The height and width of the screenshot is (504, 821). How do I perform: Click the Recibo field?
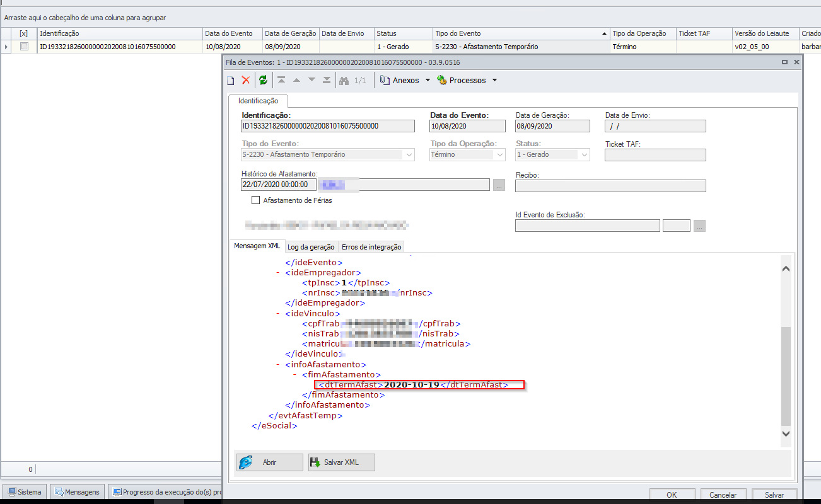(x=610, y=185)
